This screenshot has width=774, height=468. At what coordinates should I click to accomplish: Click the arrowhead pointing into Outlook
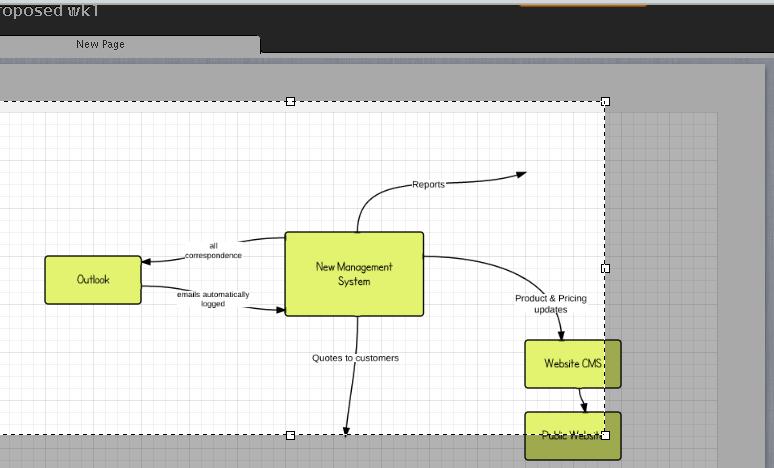146,261
